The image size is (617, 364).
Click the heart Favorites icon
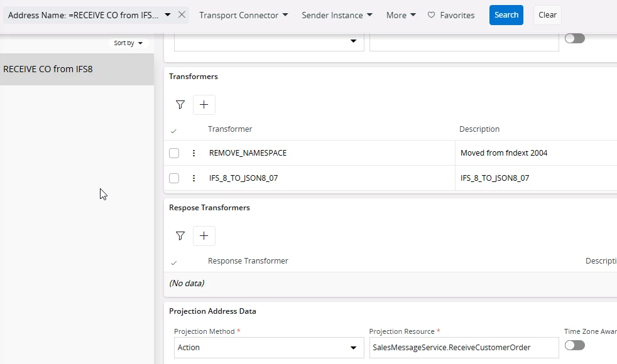pyautogui.click(x=431, y=15)
